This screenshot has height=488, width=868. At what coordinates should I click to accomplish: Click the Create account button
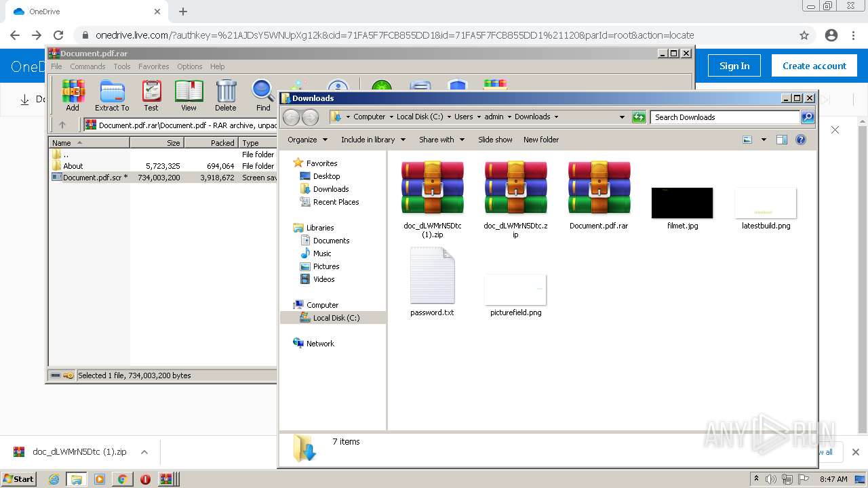pos(814,66)
